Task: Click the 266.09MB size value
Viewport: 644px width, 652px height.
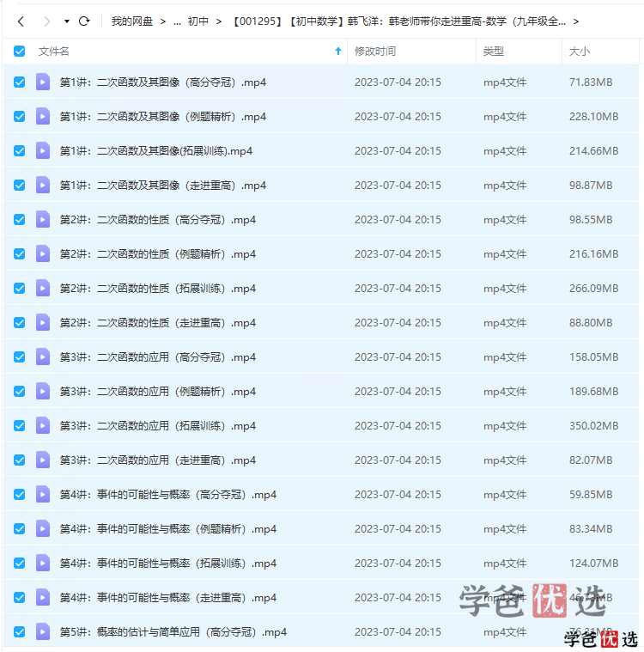Action: coord(593,288)
